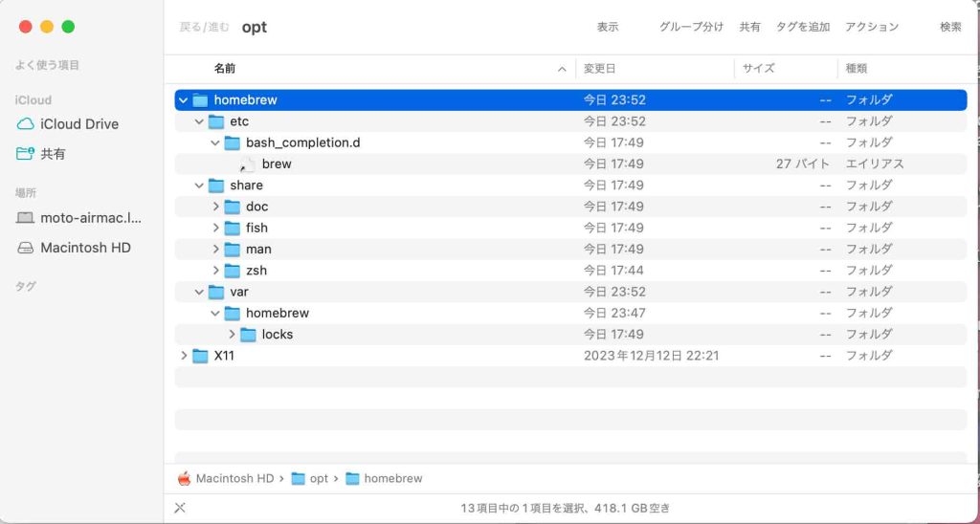Click the var folder icon
The height and width of the screenshot is (524, 980).
click(x=216, y=292)
